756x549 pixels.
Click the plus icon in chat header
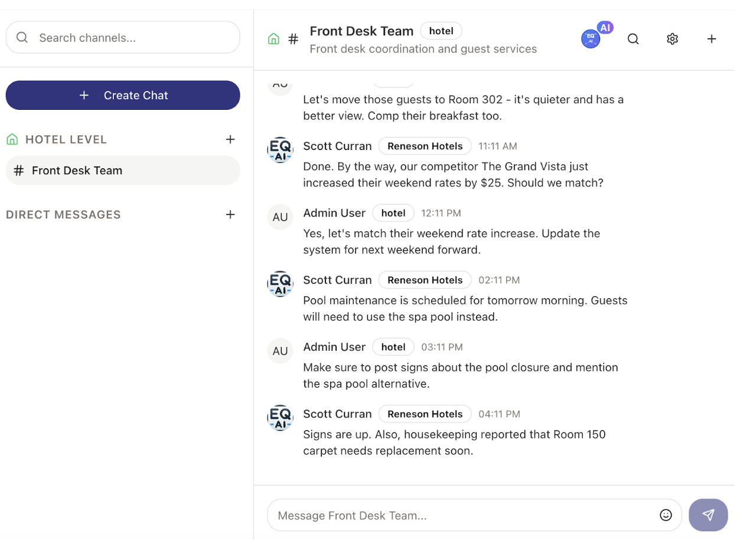coord(712,39)
